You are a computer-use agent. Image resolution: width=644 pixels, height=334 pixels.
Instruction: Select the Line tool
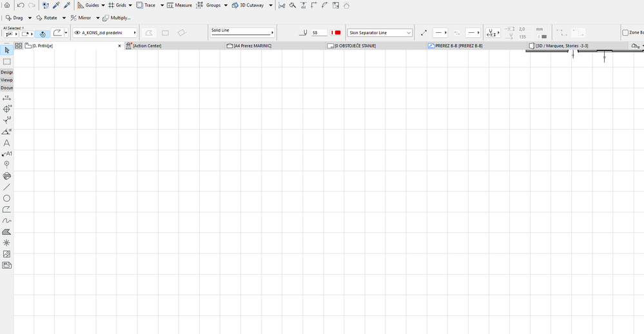pyautogui.click(x=6, y=188)
